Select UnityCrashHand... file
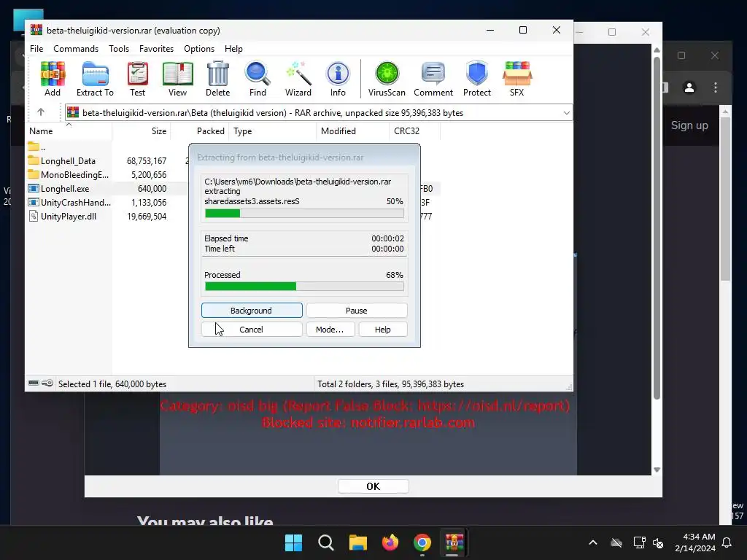Viewport: 747px width, 560px height. tap(69, 203)
